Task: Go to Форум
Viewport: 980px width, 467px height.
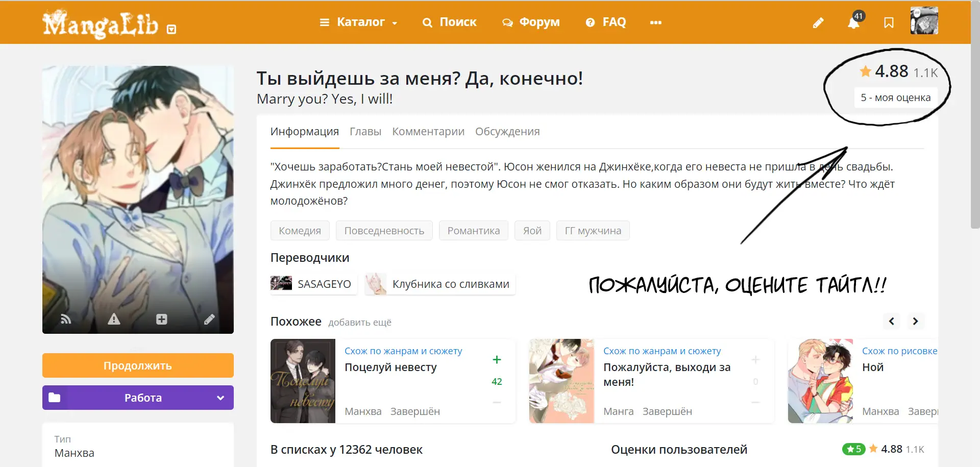Action: (x=531, y=22)
